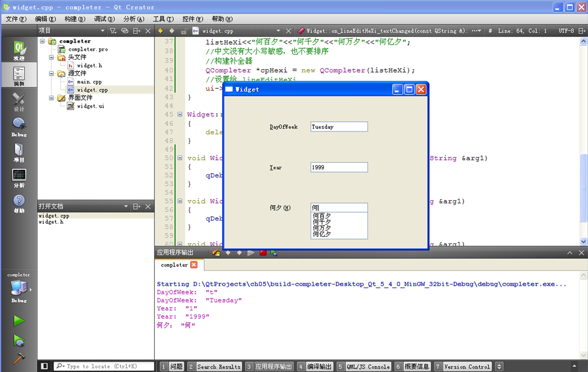The height and width of the screenshot is (372, 588).
Task: Close the widget.cpp document in editor
Action: pyautogui.click(x=288, y=31)
